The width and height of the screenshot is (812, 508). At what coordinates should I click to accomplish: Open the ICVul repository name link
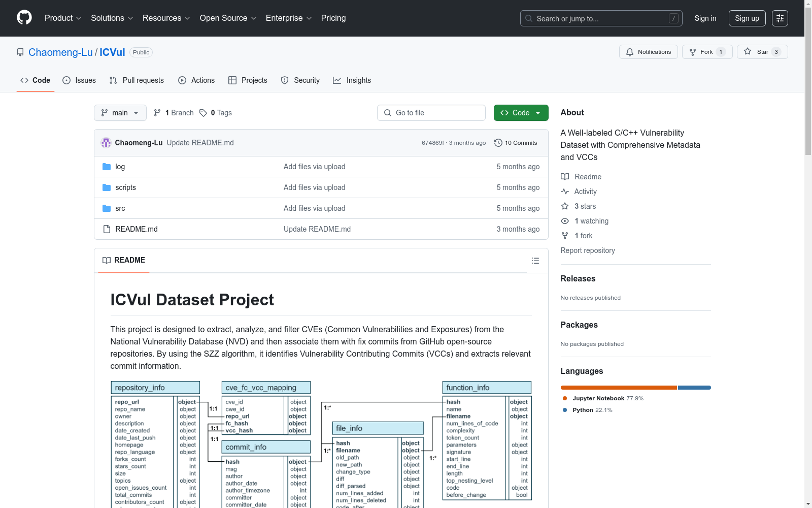point(112,52)
